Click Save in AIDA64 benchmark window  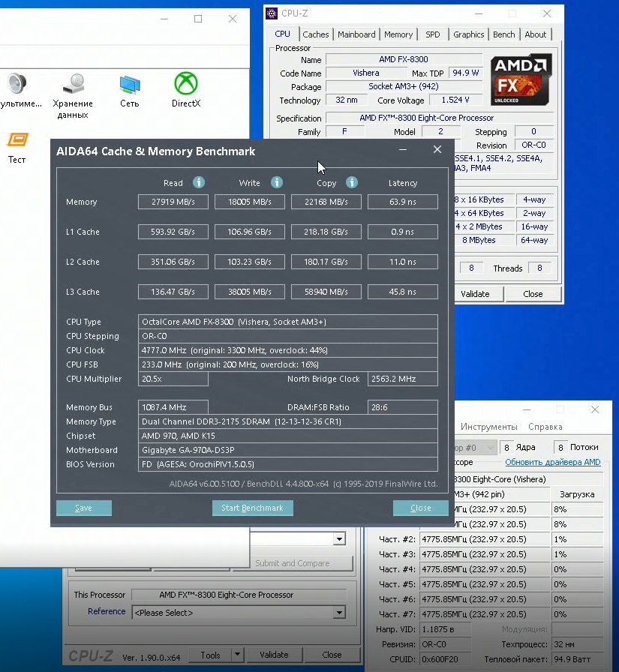83,508
